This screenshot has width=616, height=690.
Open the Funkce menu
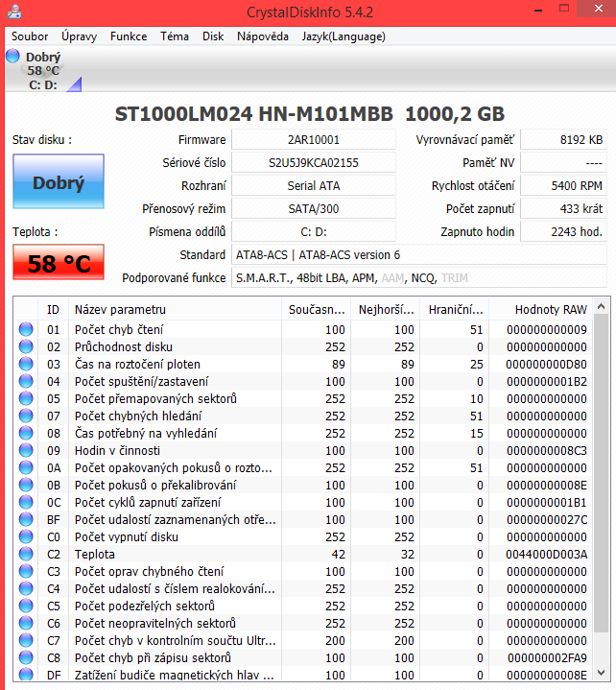coord(129,36)
